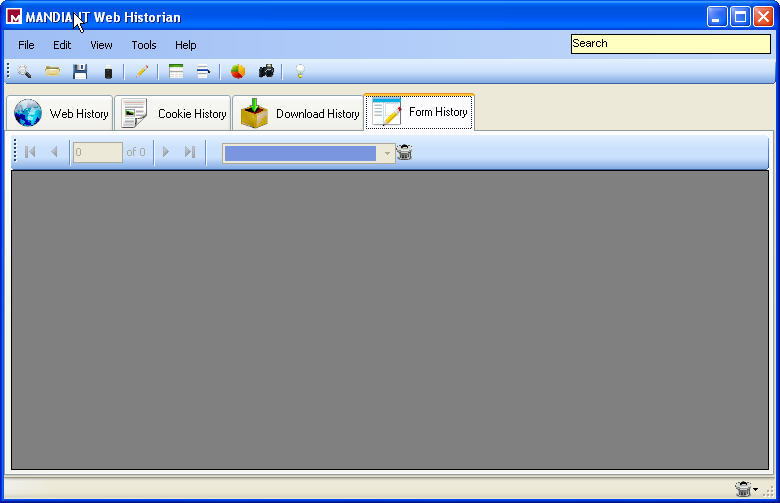Go to next record arrow

click(166, 152)
